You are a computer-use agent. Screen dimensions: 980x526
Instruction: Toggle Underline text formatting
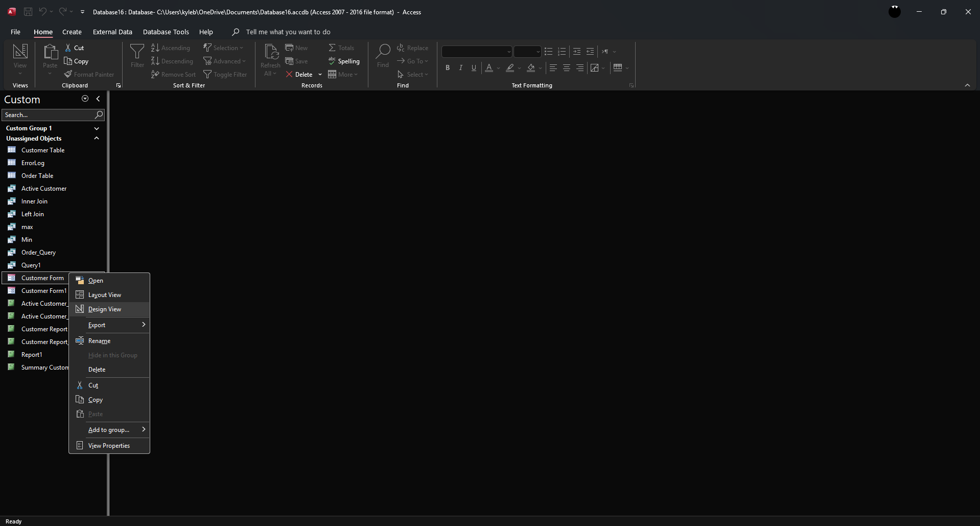click(474, 67)
